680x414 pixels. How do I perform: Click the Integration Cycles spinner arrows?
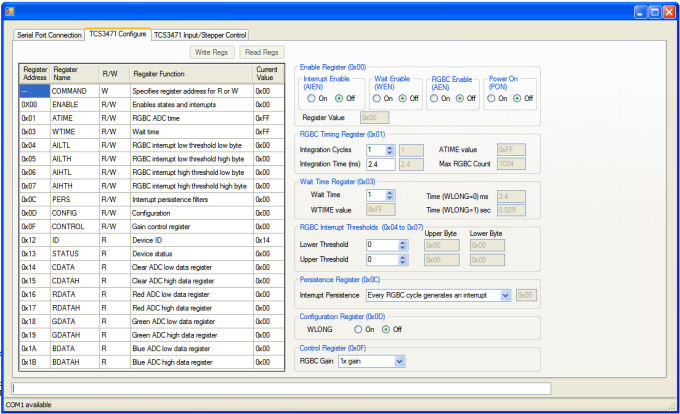390,150
